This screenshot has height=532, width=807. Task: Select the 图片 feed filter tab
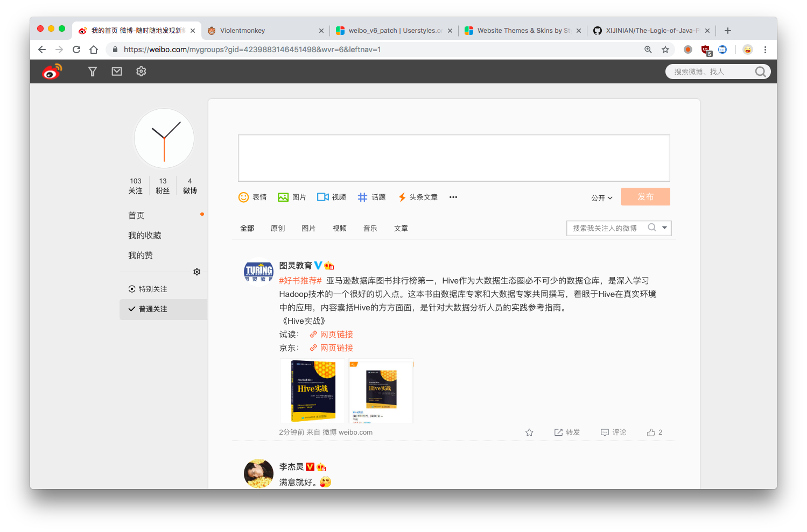coord(308,229)
